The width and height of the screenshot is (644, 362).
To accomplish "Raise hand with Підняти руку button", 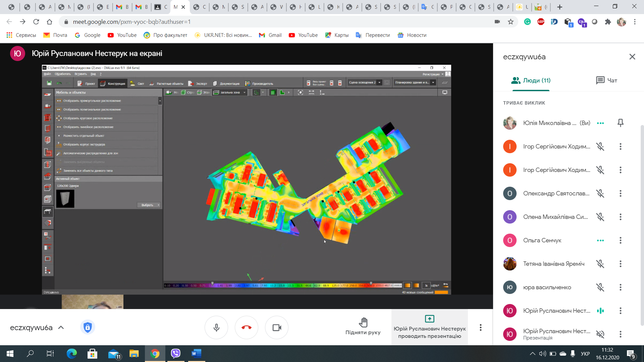I will (363, 327).
